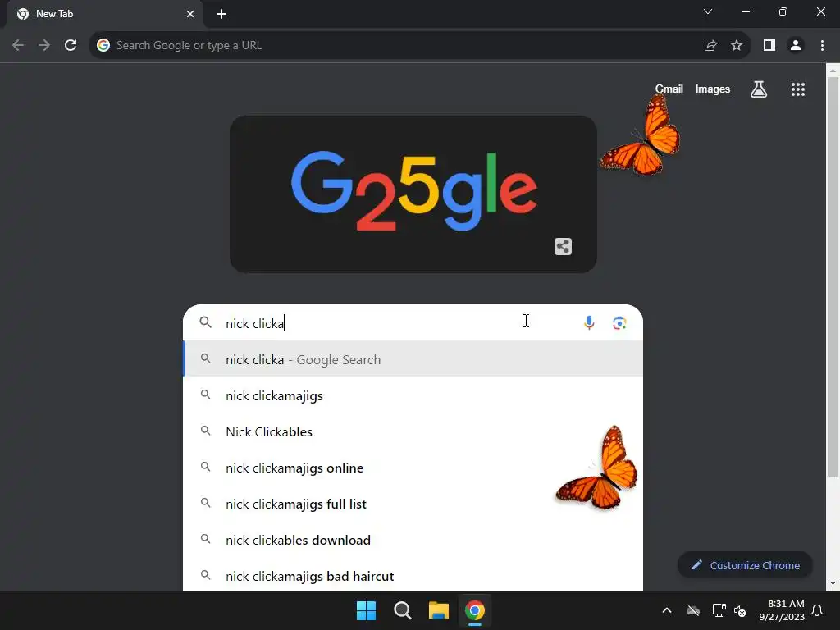Click the browser back arrow
The image size is (840, 630).
18,46
